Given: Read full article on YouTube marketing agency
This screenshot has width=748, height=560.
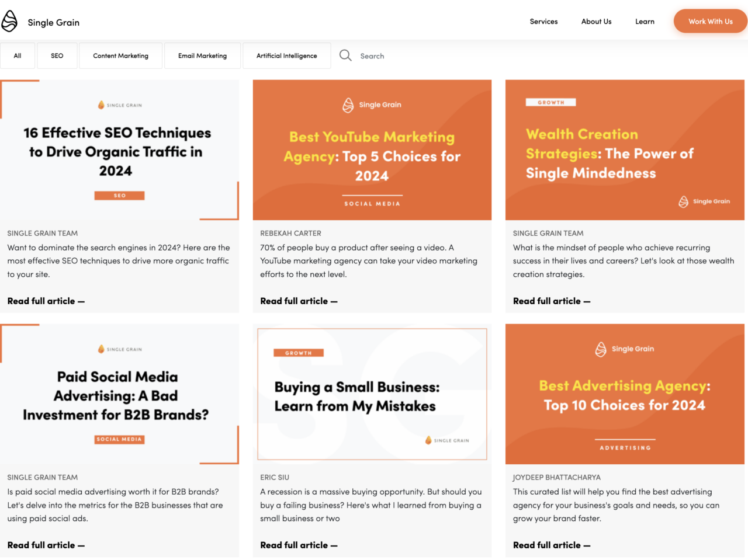Looking at the screenshot, I should 299,301.
